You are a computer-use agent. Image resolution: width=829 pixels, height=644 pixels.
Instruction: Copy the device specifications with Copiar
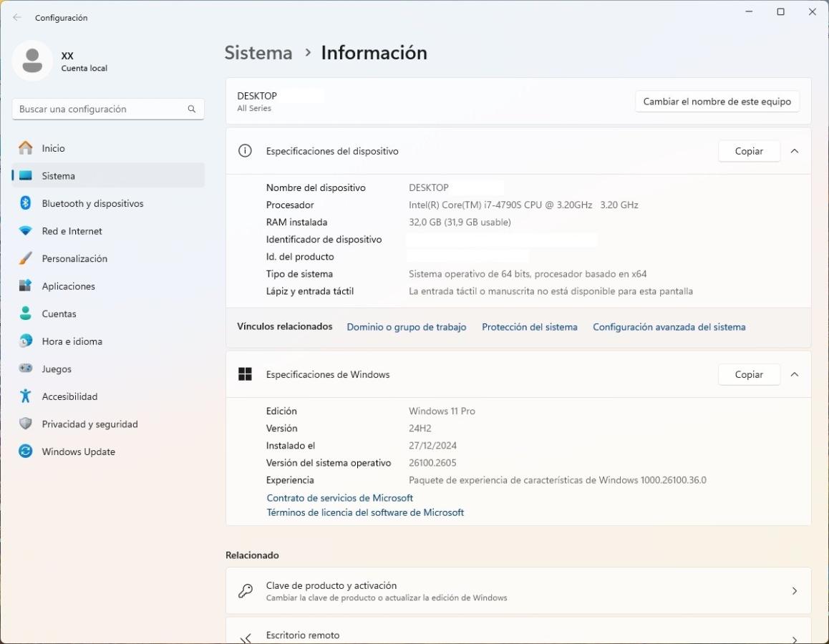click(x=748, y=151)
